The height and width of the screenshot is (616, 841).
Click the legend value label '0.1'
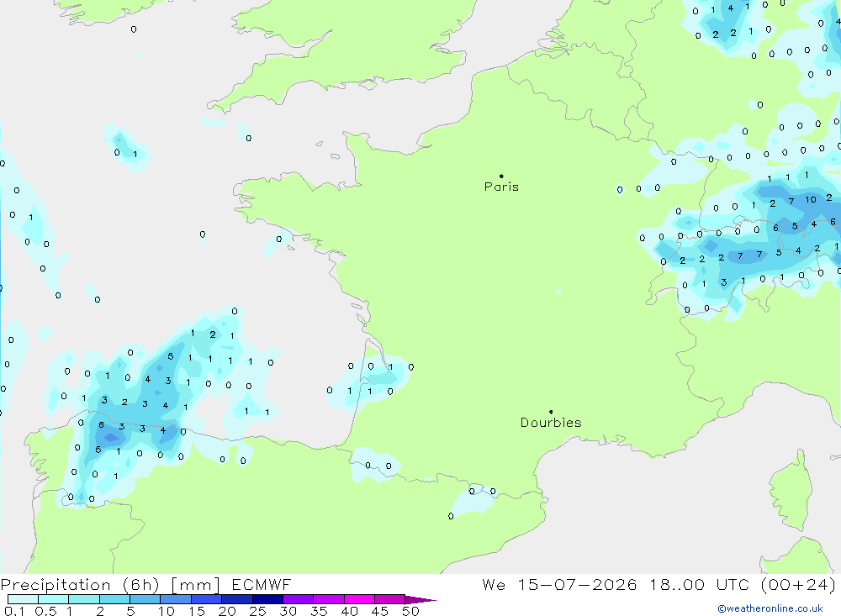point(14,611)
